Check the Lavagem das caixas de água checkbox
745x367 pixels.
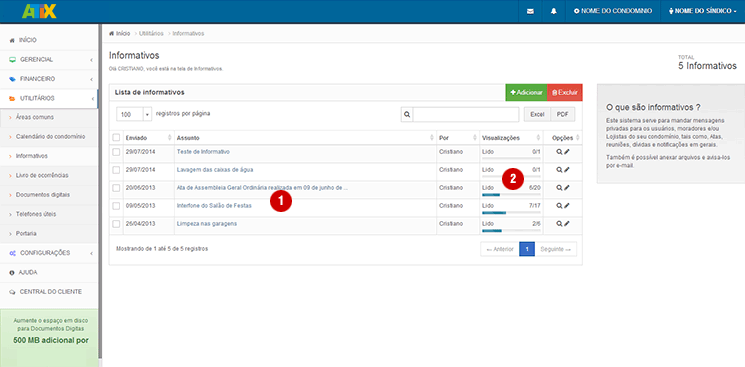click(116, 170)
